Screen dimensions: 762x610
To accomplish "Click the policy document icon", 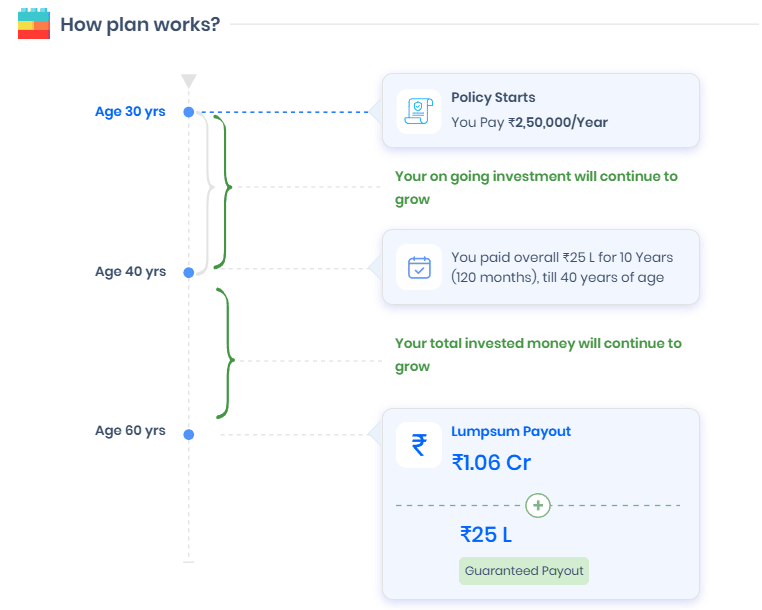I will click(x=418, y=110).
